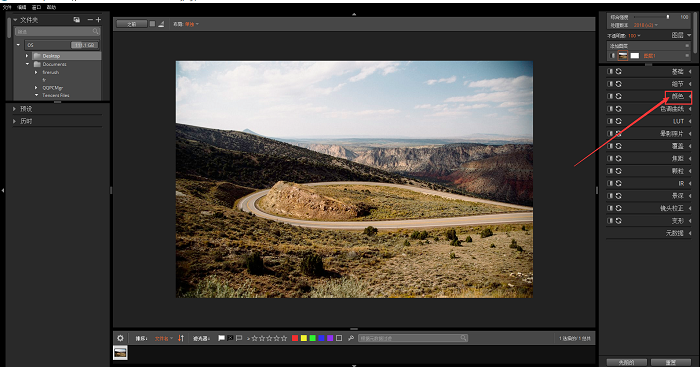
Task: Expand the 颜色 color panel arrow
Action: click(x=690, y=96)
